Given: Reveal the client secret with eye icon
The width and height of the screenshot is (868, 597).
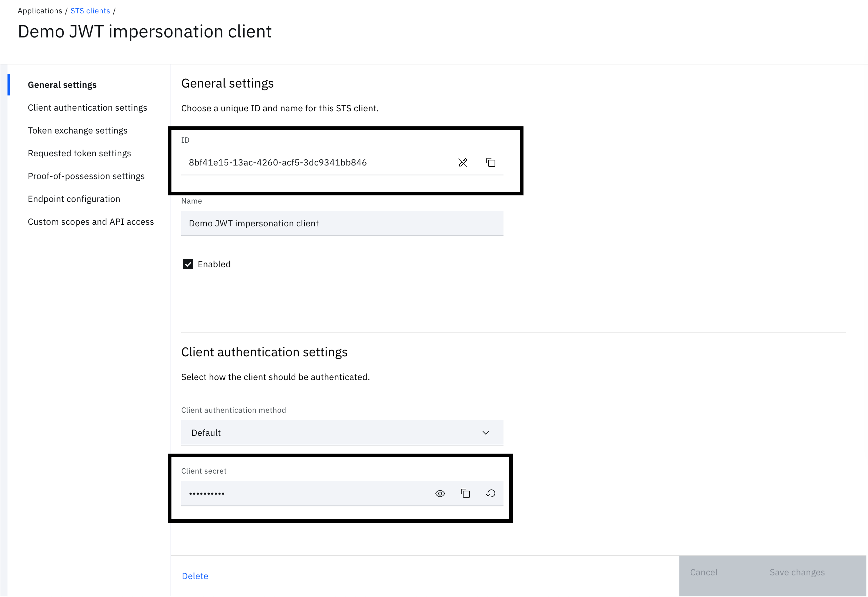Looking at the screenshot, I should click(440, 493).
